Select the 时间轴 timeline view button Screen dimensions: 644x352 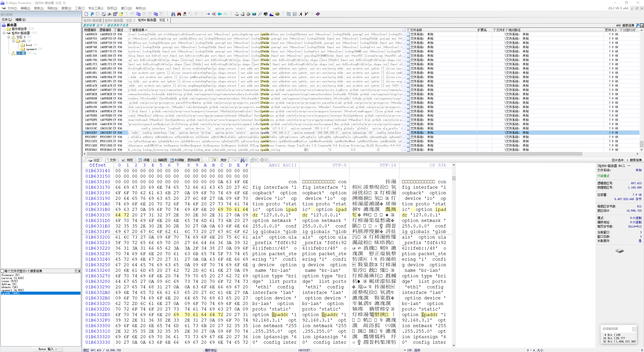click(177, 160)
